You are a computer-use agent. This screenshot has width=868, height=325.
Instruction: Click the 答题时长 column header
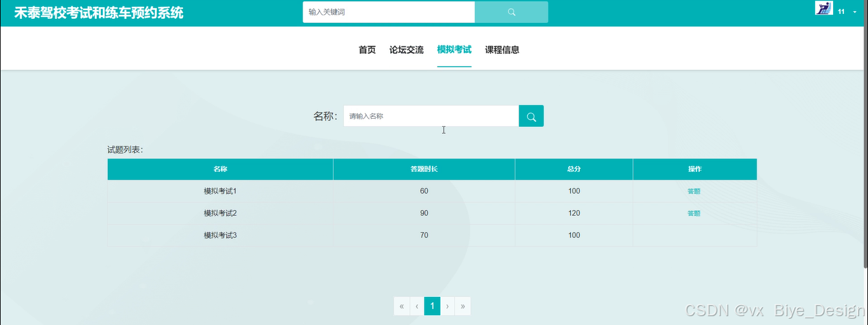424,169
